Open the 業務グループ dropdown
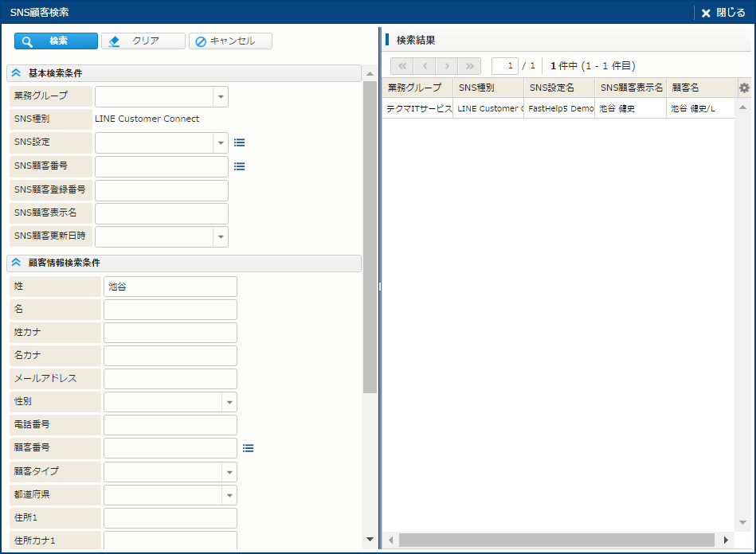 (x=221, y=97)
